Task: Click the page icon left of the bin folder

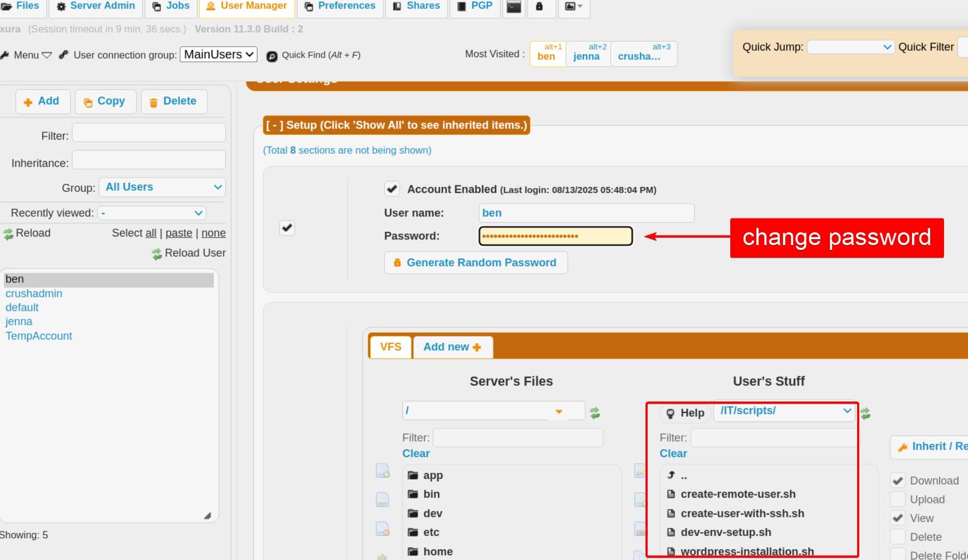Action: click(x=383, y=500)
